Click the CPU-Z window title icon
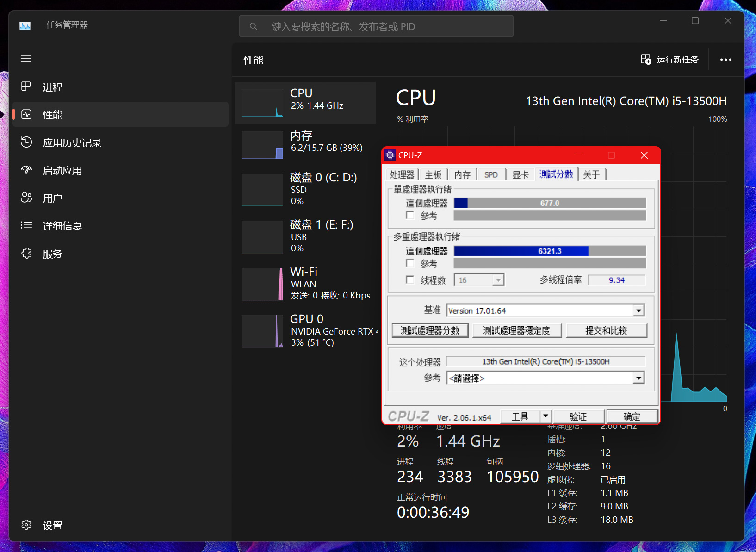This screenshot has width=756, height=552. [390, 155]
